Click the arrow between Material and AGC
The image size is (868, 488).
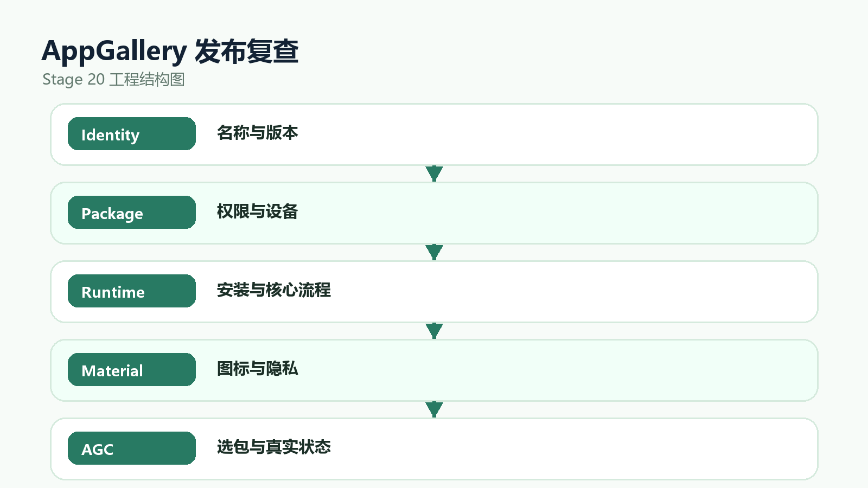(x=434, y=409)
